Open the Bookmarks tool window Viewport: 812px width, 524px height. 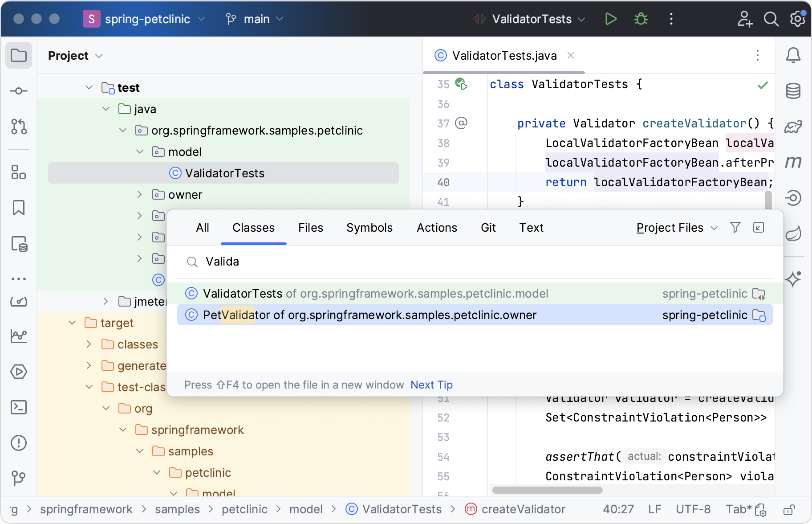click(x=19, y=208)
